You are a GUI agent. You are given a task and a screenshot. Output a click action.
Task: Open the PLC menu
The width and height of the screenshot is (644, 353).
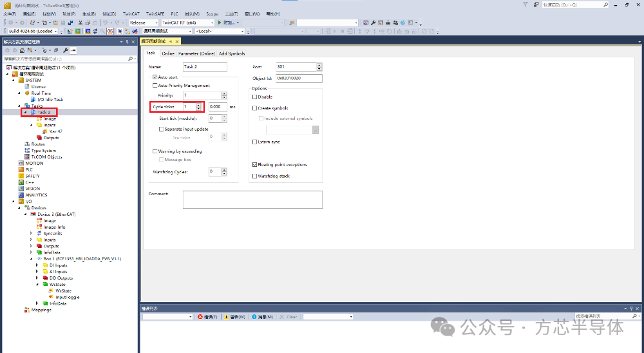point(175,14)
